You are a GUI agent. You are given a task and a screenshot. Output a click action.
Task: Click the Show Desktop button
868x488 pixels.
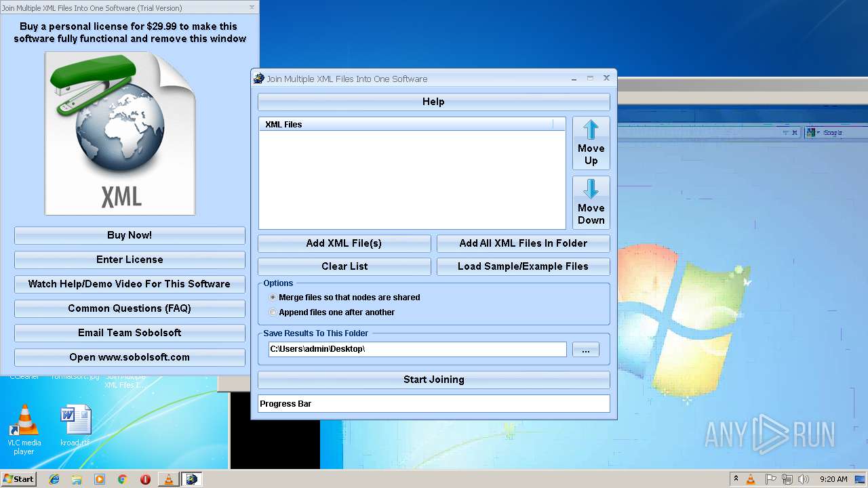click(861, 479)
